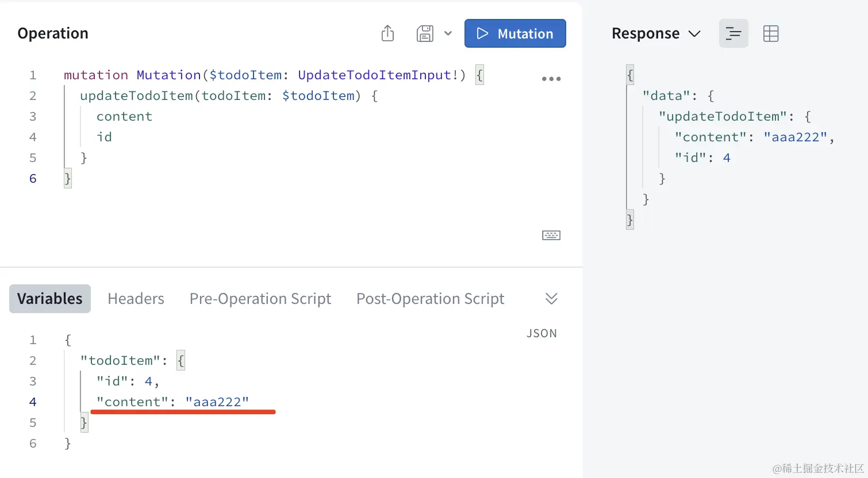Select the Variables tab

[50, 299]
